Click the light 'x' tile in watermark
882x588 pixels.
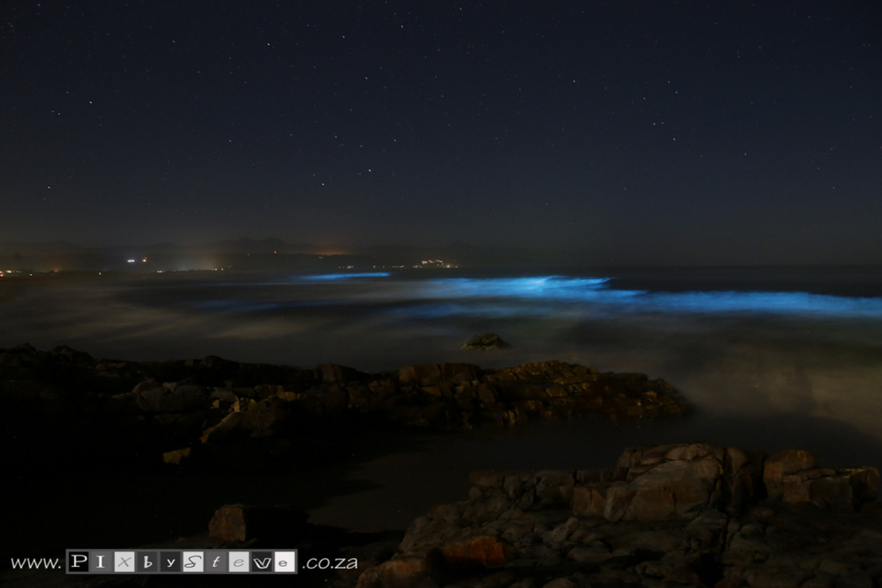(124, 562)
